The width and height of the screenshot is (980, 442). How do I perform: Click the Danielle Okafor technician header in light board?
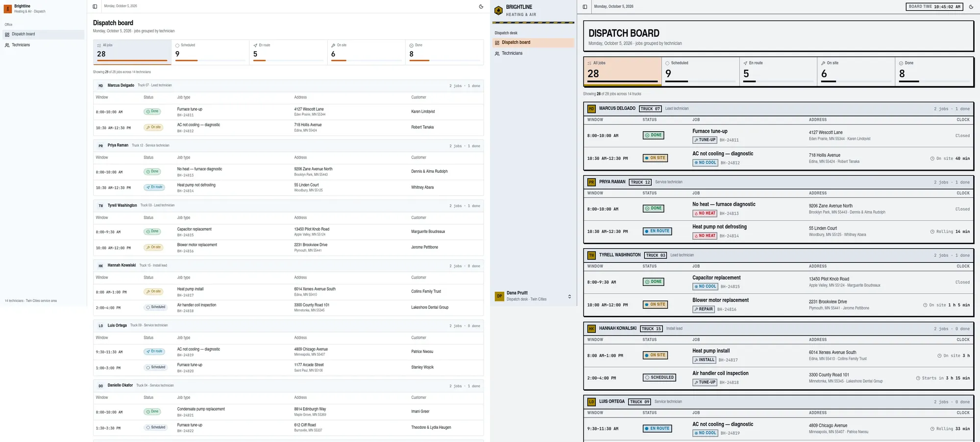click(288, 386)
